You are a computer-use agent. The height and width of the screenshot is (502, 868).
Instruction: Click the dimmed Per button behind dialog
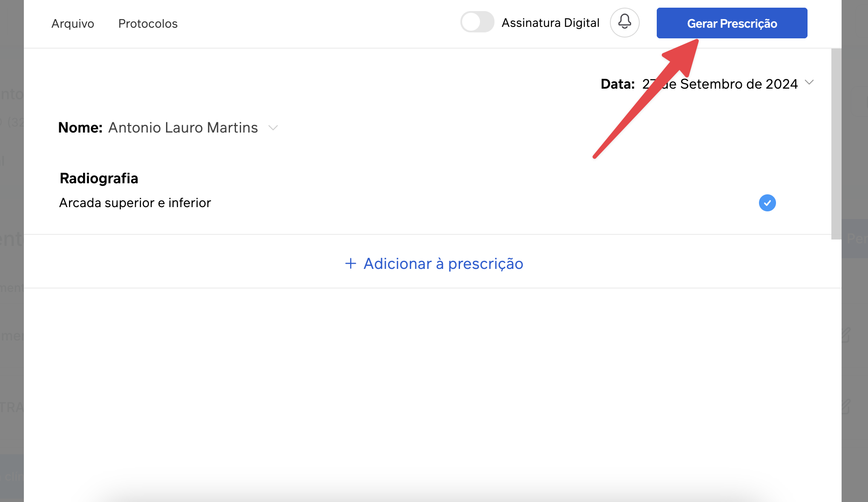pyautogui.click(x=855, y=239)
